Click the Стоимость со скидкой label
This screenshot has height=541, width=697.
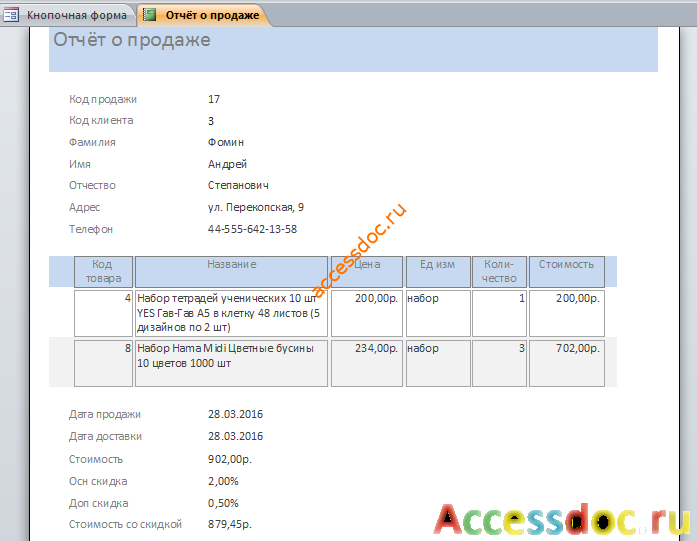(x=125, y=525)
